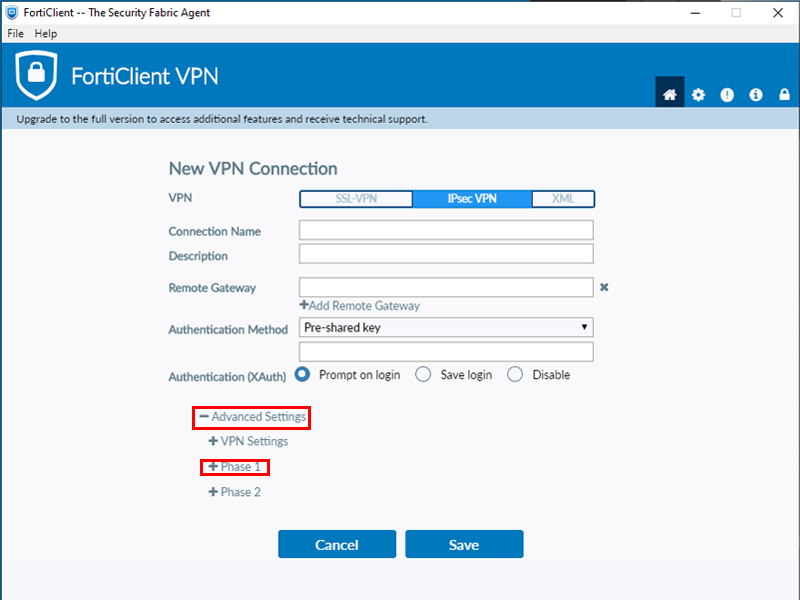Click the Cancel button
800x600 pixels.
click(x=337, y=544)
